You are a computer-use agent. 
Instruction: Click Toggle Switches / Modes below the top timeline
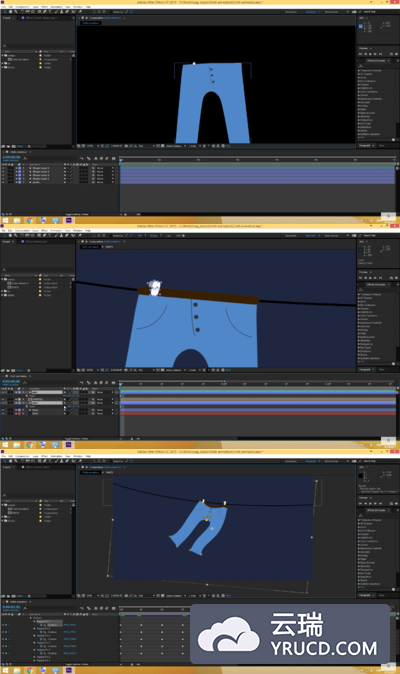tap(76, 214)
